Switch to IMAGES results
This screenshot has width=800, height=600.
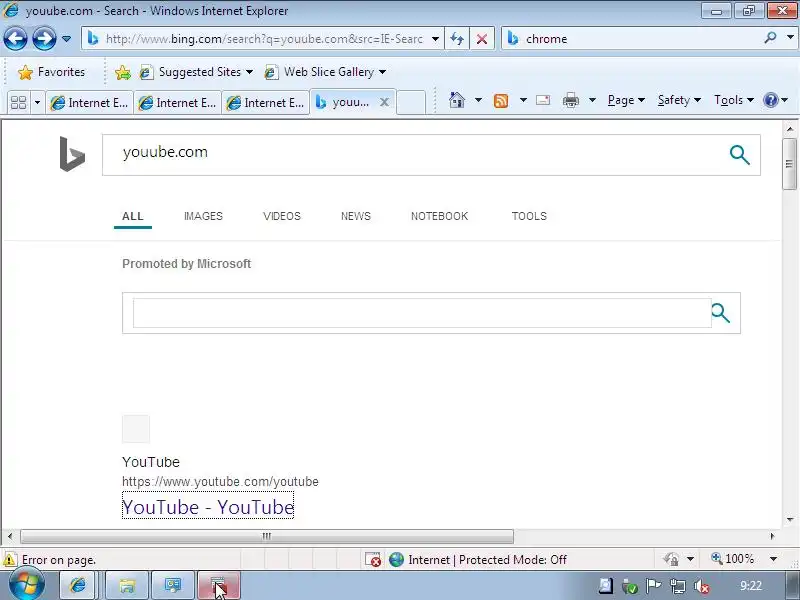pos(203,216)
